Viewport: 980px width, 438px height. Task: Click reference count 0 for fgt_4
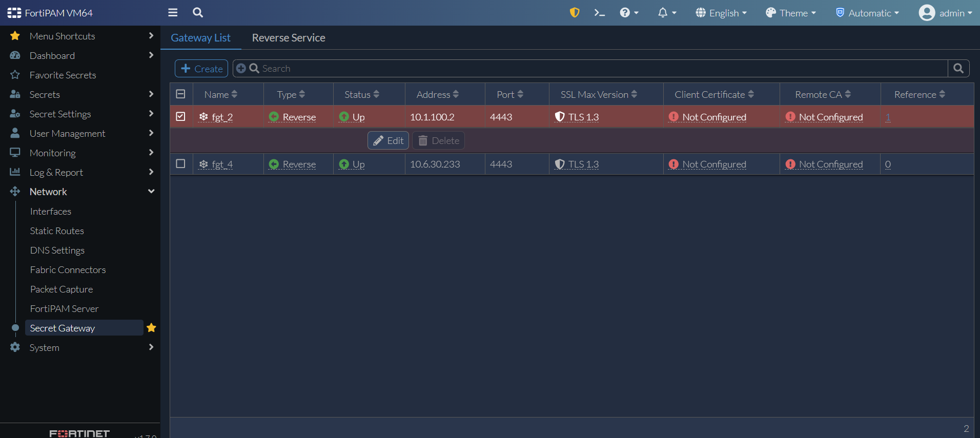tap(888, 164)
